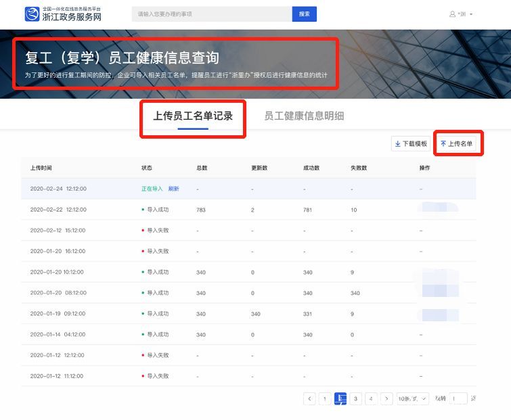This screenshot has height=420, width=511.
Task: Click success count 331 cell
Action: coord(308,314)
